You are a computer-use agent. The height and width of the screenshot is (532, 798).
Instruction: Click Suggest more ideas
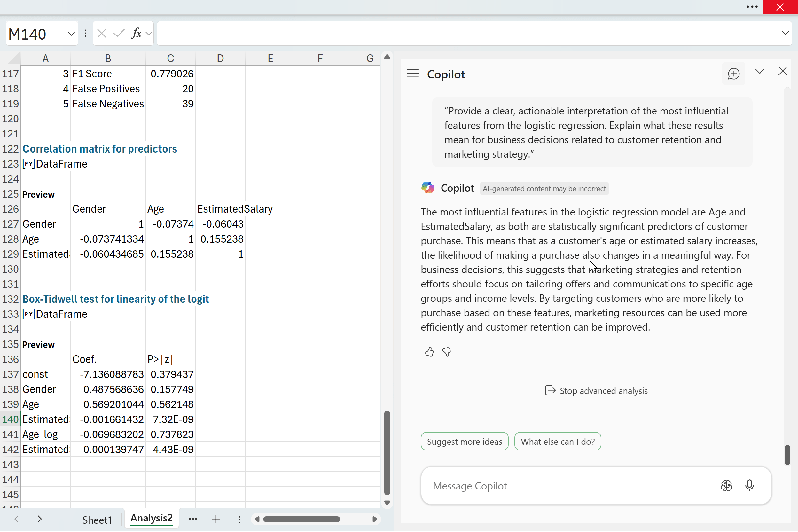click(x=464, y=441)
